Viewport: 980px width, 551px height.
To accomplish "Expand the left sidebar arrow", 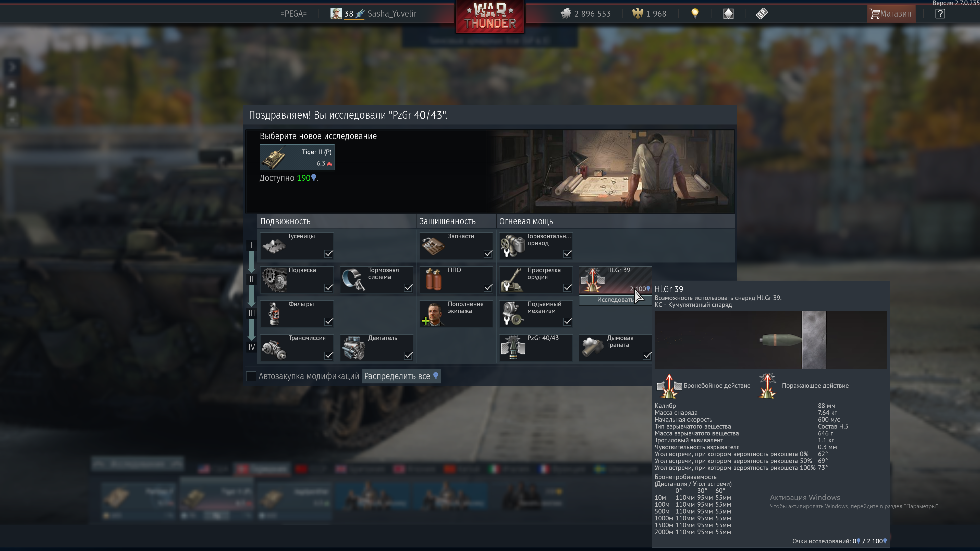I will point(12,67).
